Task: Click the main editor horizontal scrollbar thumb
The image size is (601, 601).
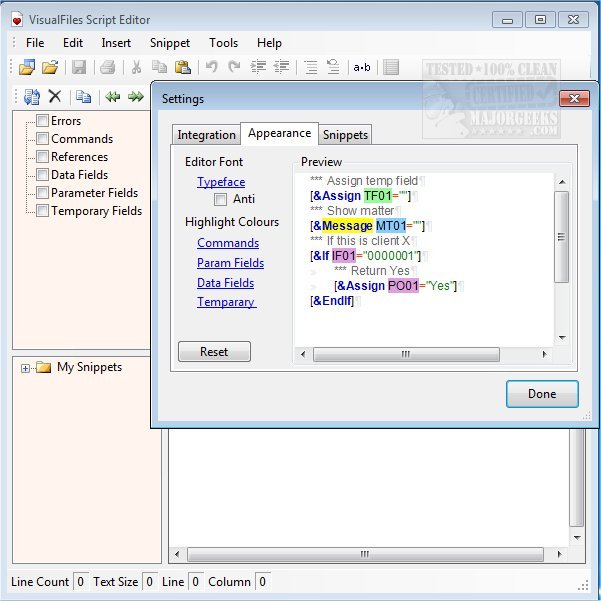Action: (365, 554)
